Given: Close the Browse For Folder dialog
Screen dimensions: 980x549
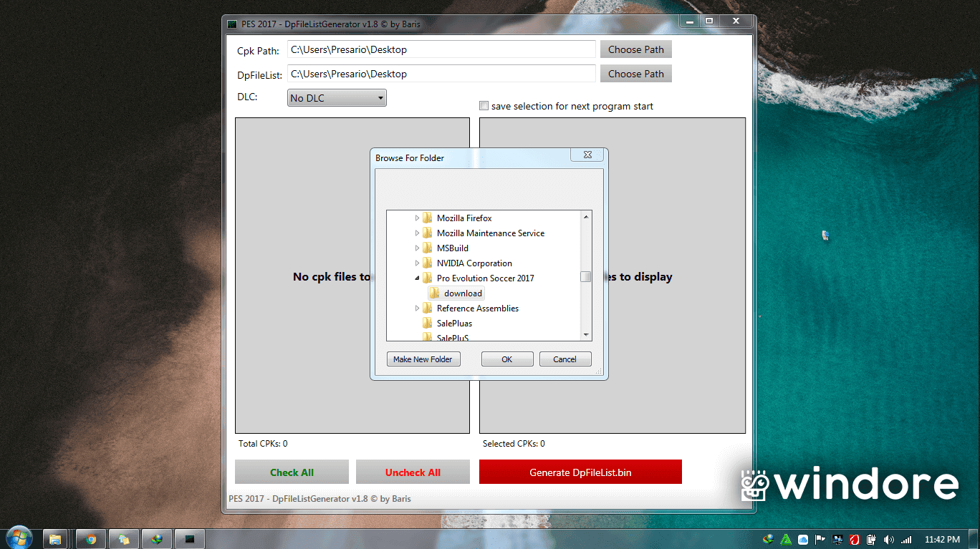Looking at the screenshot, I should coord(587,155).
